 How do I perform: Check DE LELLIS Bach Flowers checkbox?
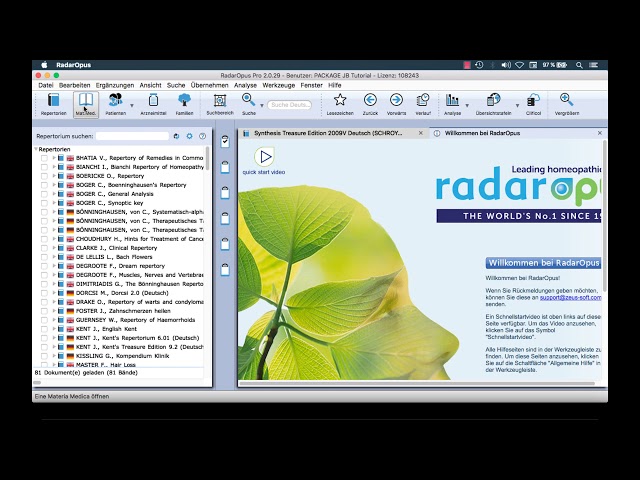click(44, 257)
